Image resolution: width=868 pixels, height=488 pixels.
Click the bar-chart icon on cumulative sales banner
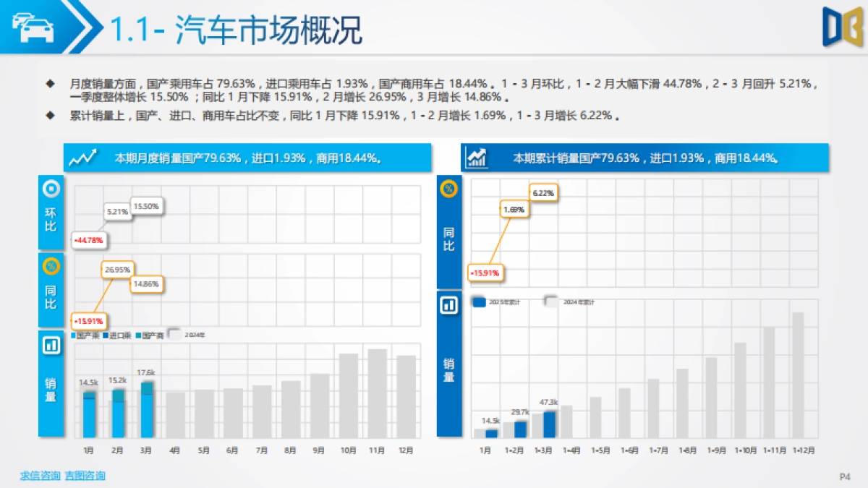coord(477,157)
